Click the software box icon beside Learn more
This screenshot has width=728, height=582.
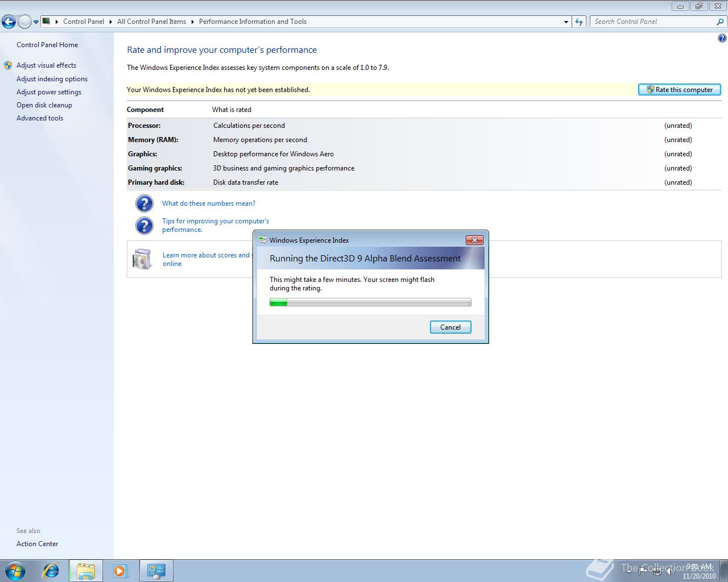coord(142,259)
